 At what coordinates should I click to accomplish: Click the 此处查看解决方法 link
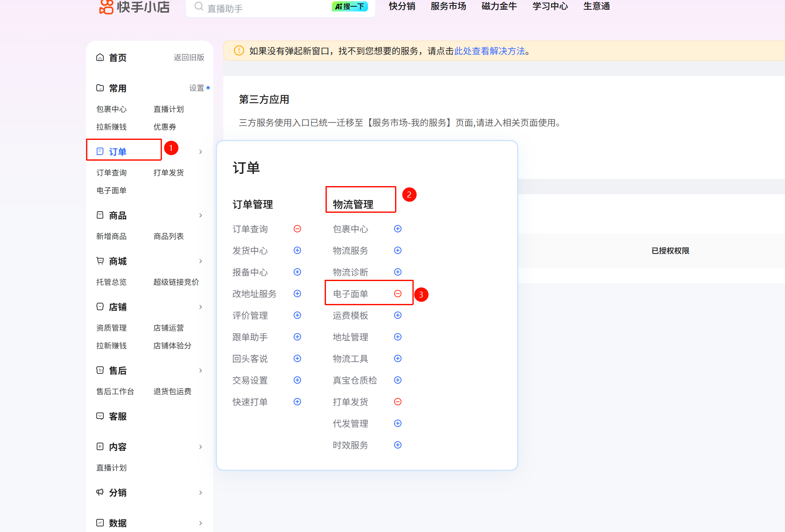(490, 51)
